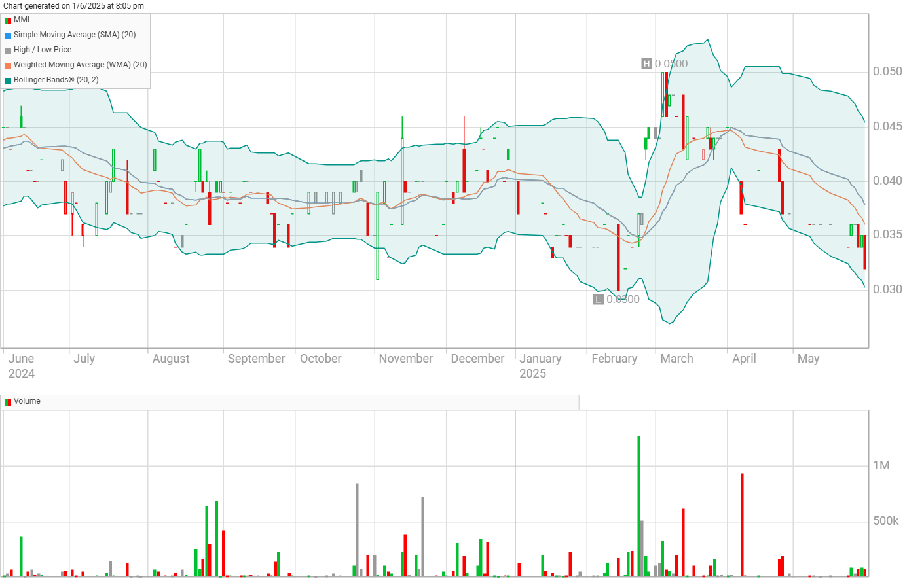The image size is (924, 585).
Task: Click the teal Bollinger Bands legend icon
Action: (8, 80)
